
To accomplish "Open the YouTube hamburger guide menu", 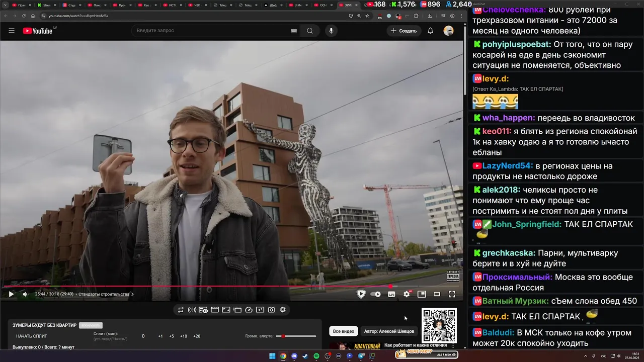I will point(11,31).
